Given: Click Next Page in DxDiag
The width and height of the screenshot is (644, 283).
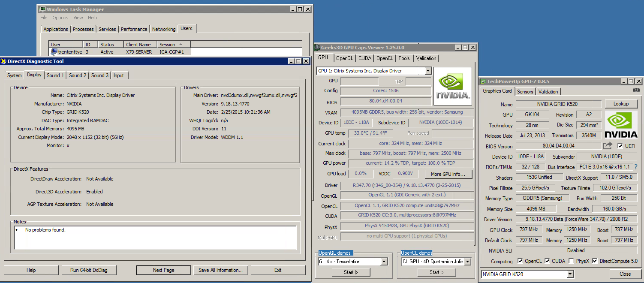Looking at the screenshot, I should pyautogui.click(x=163, y=270).
